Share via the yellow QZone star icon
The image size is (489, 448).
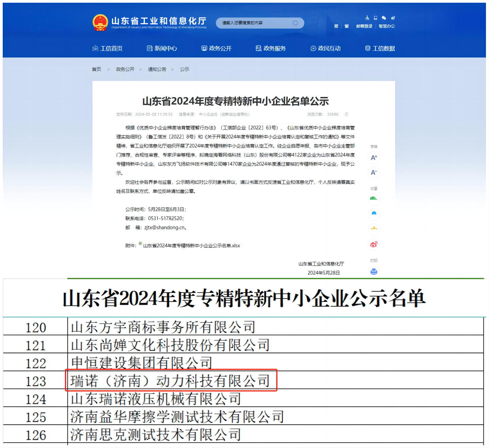pyautogui.click(x=374, y=229)
